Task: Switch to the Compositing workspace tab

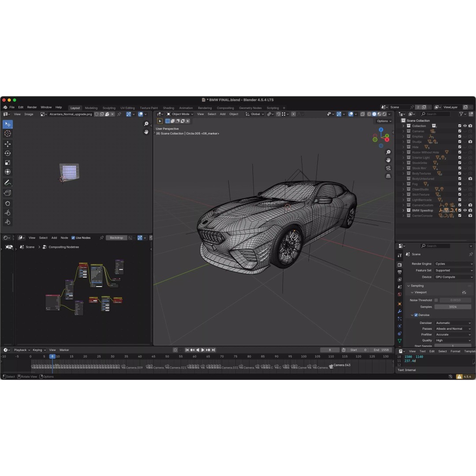Action: (225, 108)
